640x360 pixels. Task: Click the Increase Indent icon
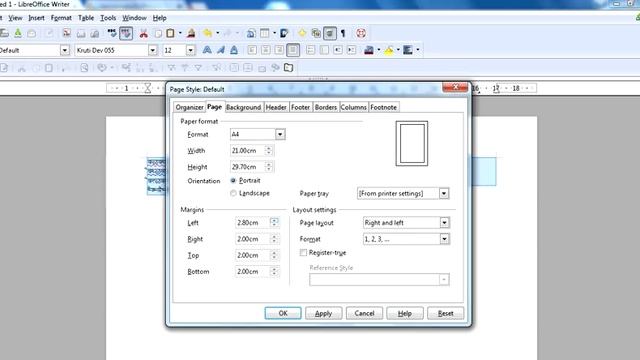click(x=352, y=50)
